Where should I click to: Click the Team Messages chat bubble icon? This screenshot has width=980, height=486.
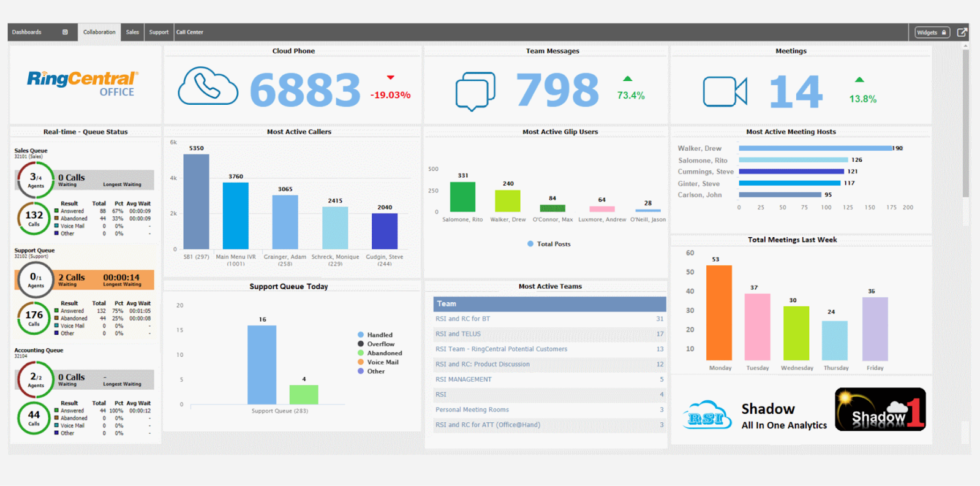click(x=475, y=91)
